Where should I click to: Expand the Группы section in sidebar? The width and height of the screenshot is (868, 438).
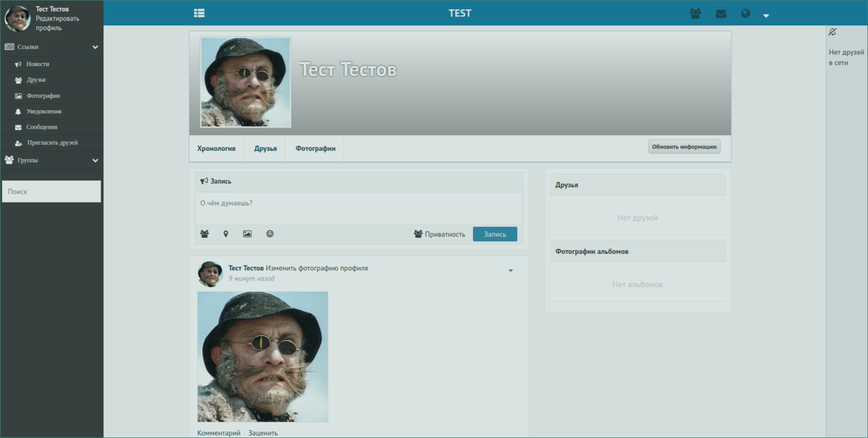(95, 160)
